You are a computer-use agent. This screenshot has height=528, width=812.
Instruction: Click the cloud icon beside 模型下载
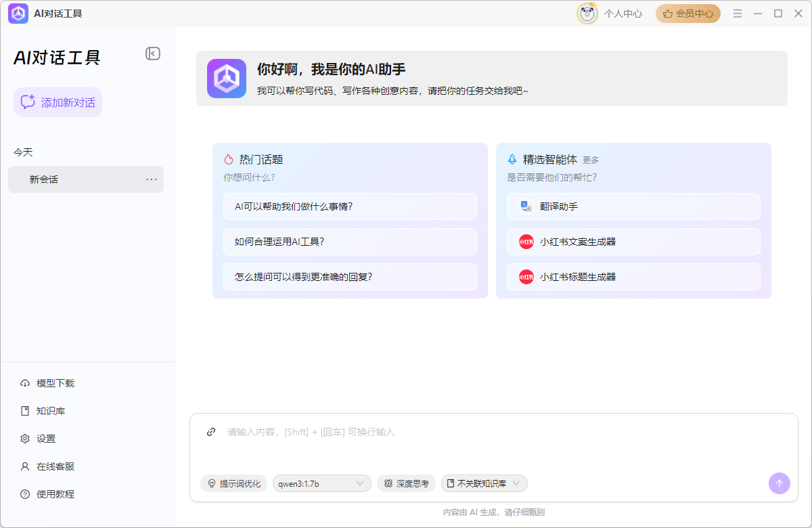(25, 383)
